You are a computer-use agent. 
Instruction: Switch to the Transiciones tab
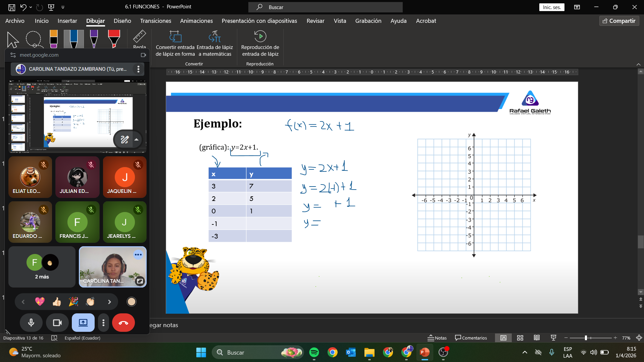(x=155, y=21)
